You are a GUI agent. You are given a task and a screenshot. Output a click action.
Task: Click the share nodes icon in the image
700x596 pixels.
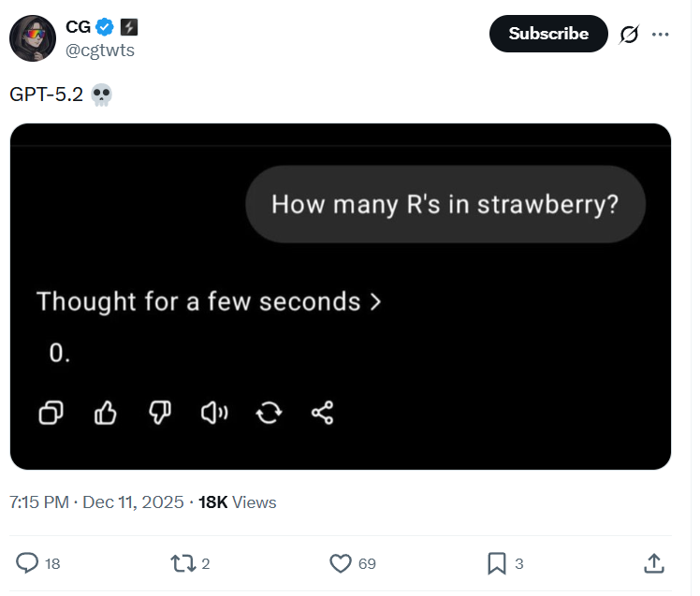[323, 413]
